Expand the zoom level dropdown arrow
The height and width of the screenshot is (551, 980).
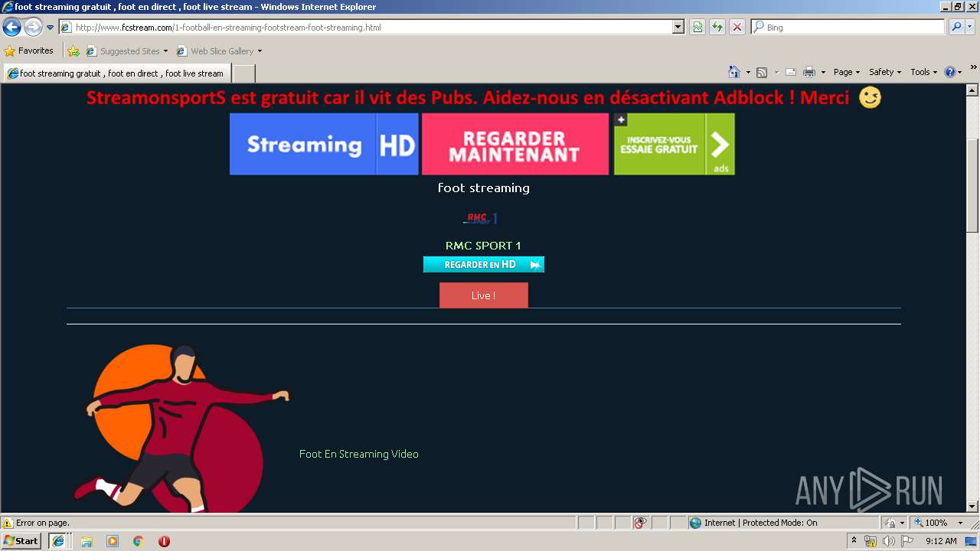[960, 523]
